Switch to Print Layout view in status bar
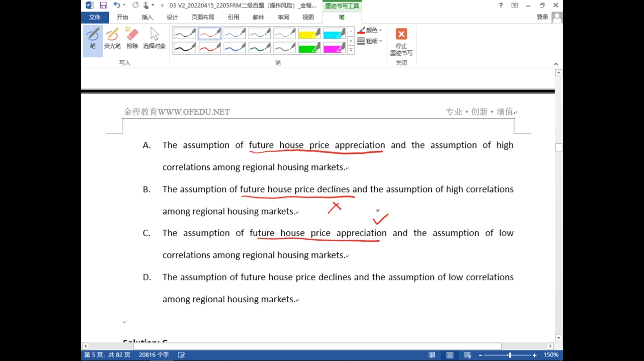The width and height of the screenshot is (644, 361). pos(450,355)
